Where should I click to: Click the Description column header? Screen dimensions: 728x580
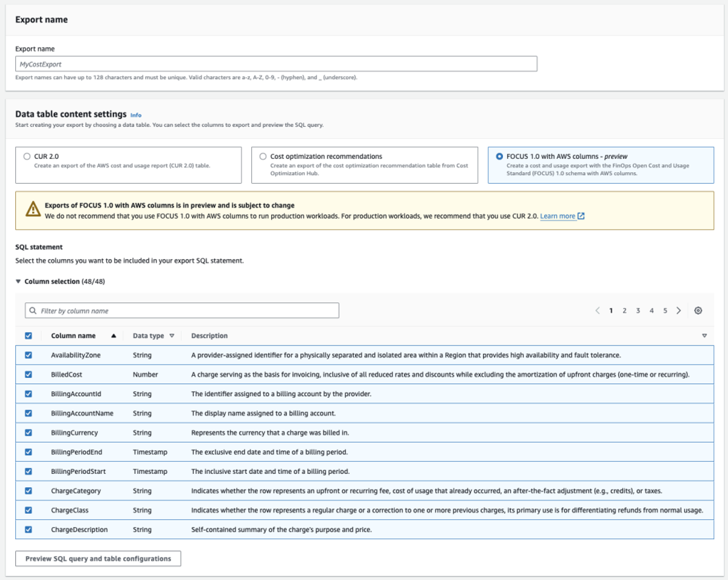209,336
